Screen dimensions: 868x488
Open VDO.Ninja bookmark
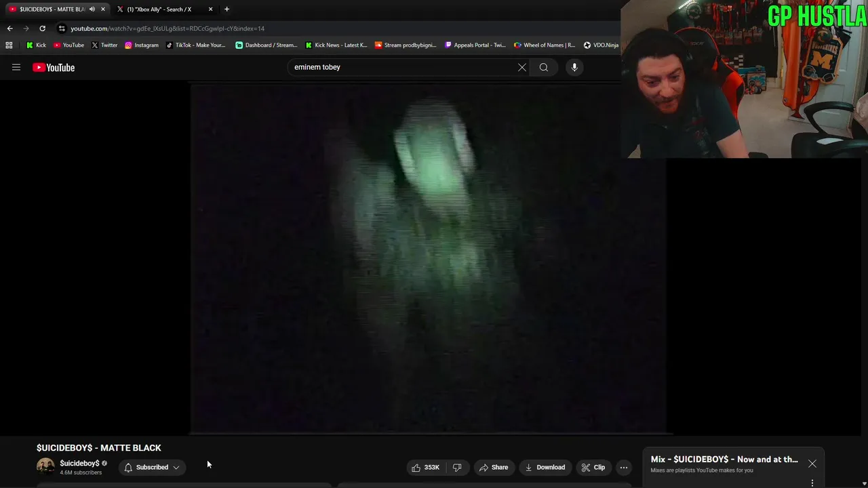pyautogui.click(x=601, y=45)
